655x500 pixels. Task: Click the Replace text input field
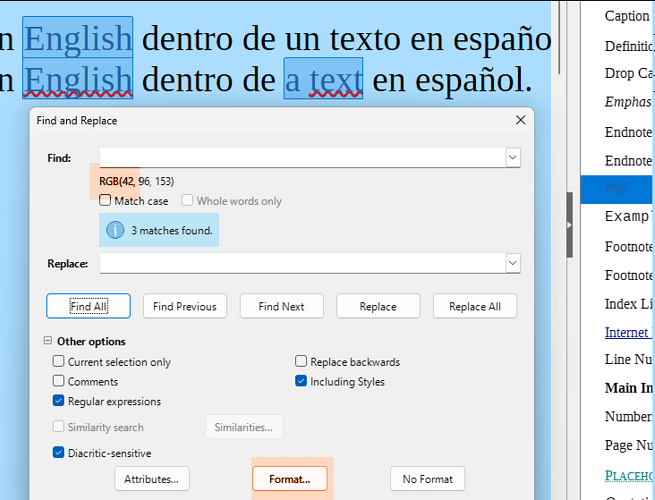click(302, 264)
